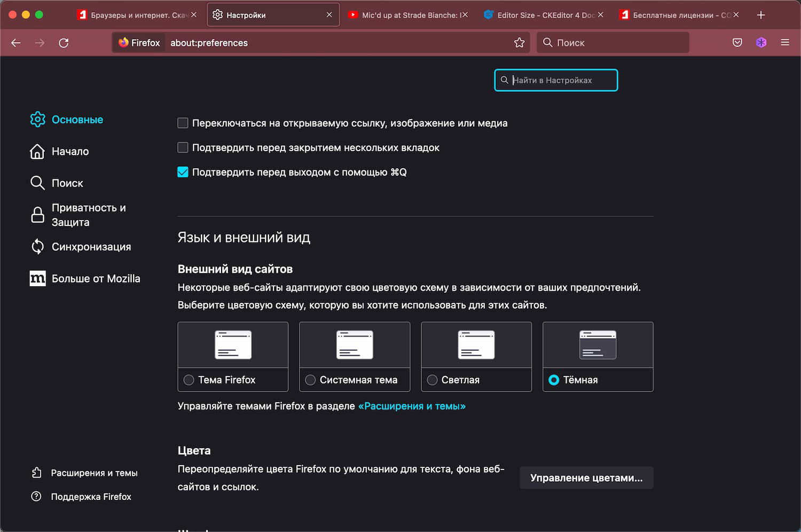
Task: Close the Mic'd up at Strade Bianche tab
Action: [x=465, y=15]
